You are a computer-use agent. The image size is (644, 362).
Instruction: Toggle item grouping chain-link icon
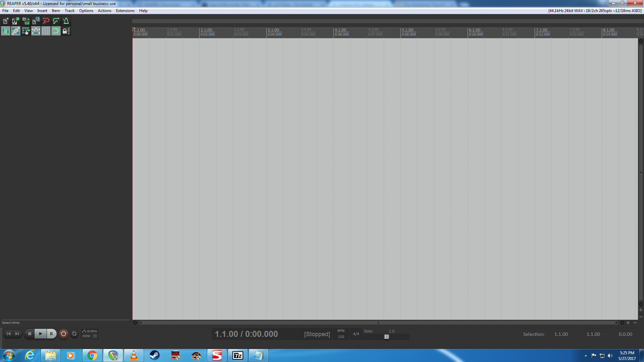click(x=16, y=31)
